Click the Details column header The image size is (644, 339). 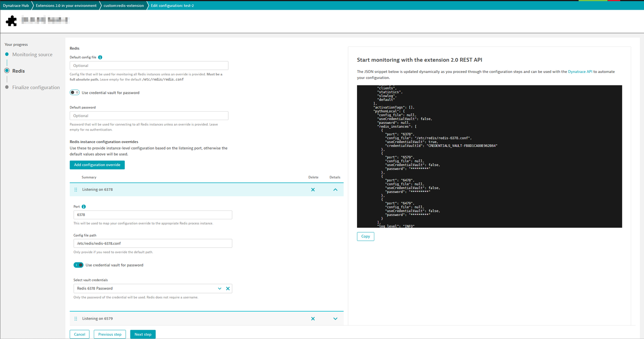click(335, 177)
